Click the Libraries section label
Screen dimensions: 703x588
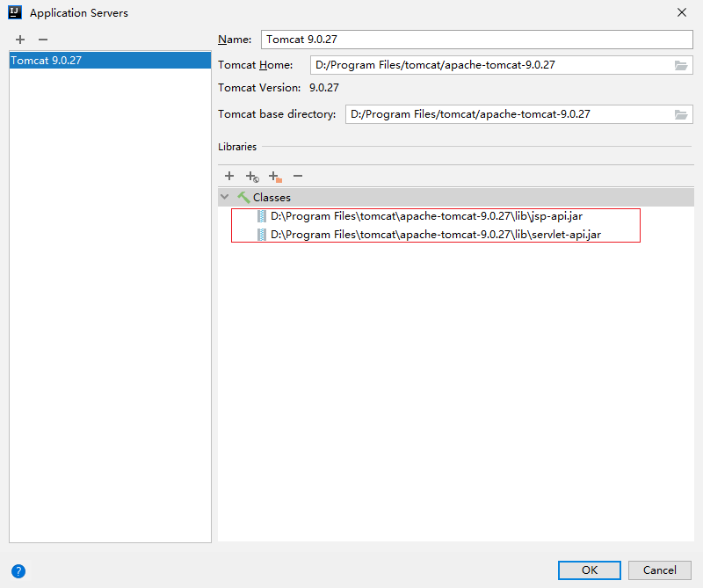[x=237, y=147]
